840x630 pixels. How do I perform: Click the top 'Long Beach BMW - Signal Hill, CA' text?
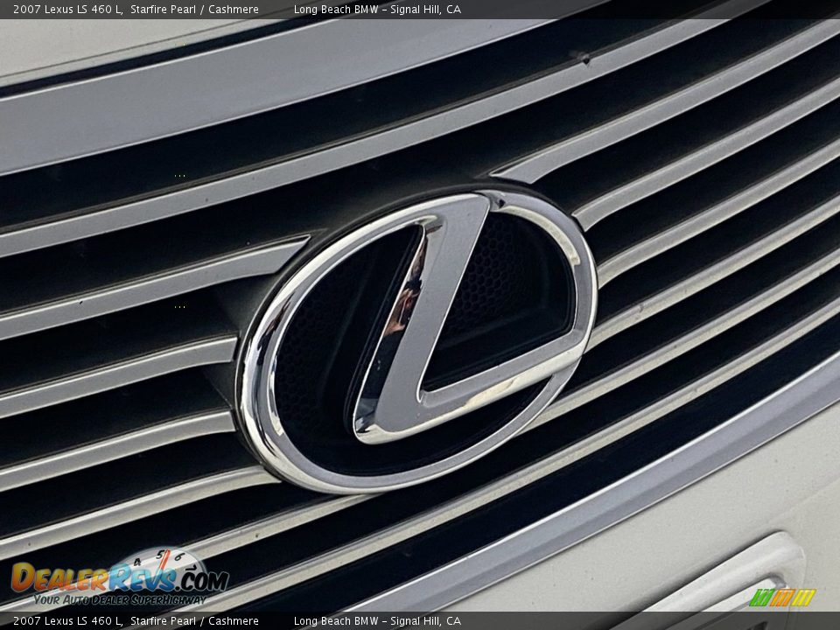click(377, 9)
